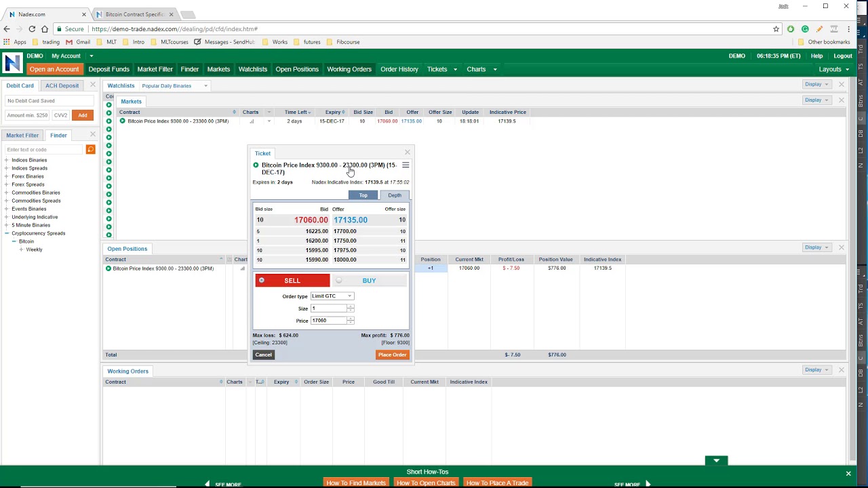Open ticket hamburger menu icon
Viewport: 868px width, 488px height.
coord(406,165)
